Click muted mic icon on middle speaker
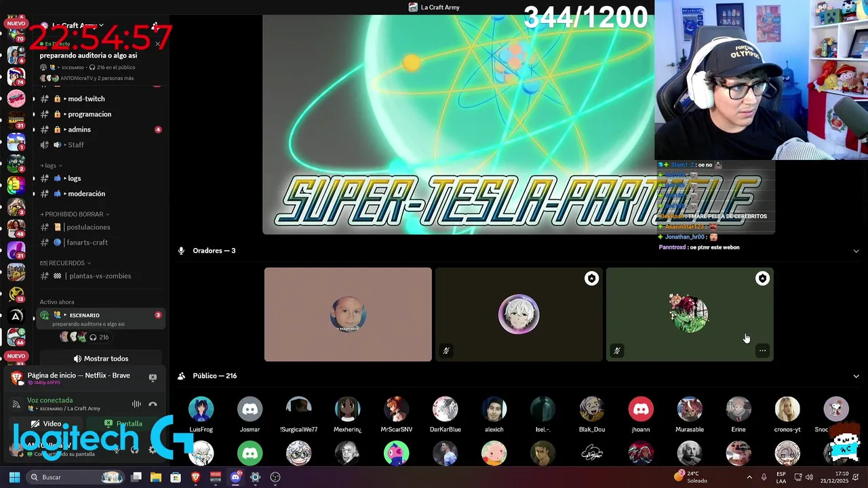This screenshot has height=488, width=868. pyautogui.click(x=446, y=350)
